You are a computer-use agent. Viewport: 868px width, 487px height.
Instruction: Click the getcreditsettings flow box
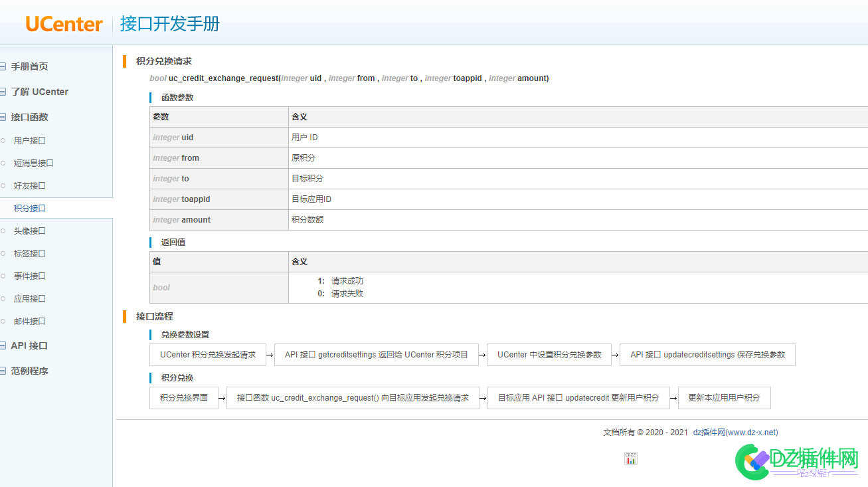click(x=377, y=355)
